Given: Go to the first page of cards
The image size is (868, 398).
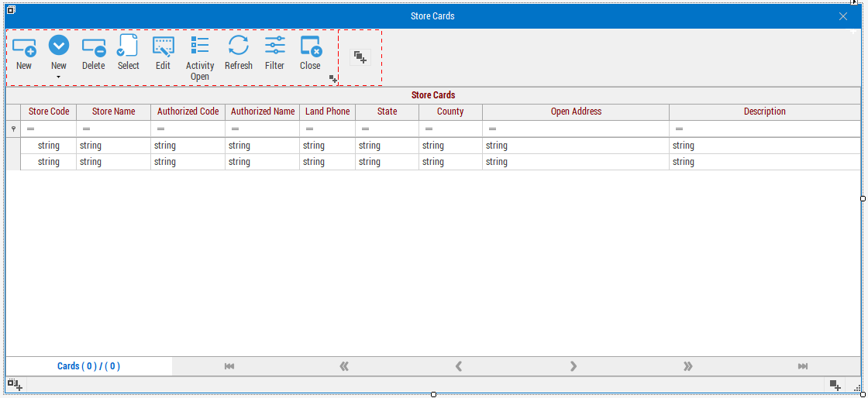Looking at the screenshot, I should [x=229, y=366].
